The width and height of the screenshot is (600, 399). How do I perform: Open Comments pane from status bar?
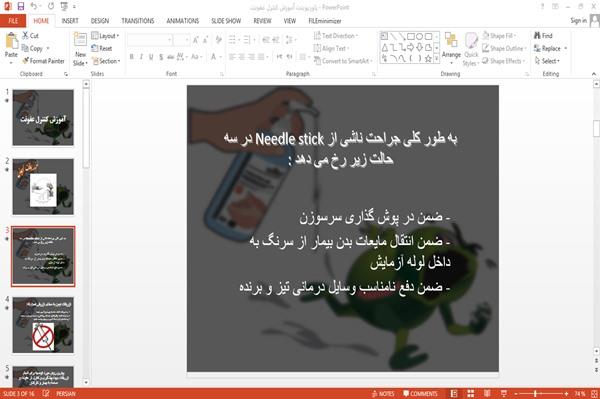point(420,394)
